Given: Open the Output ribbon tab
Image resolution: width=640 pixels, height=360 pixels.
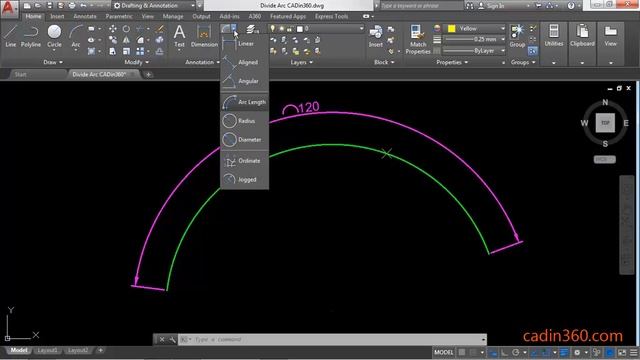Looking at the screenshot, I should pyautogui.click(x=201, y=16).
